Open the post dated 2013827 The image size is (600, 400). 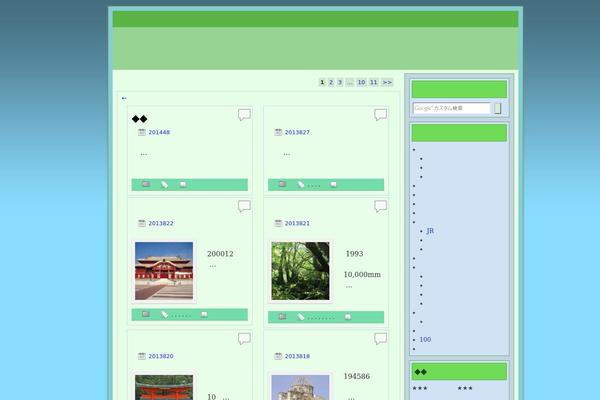point(297,132)
